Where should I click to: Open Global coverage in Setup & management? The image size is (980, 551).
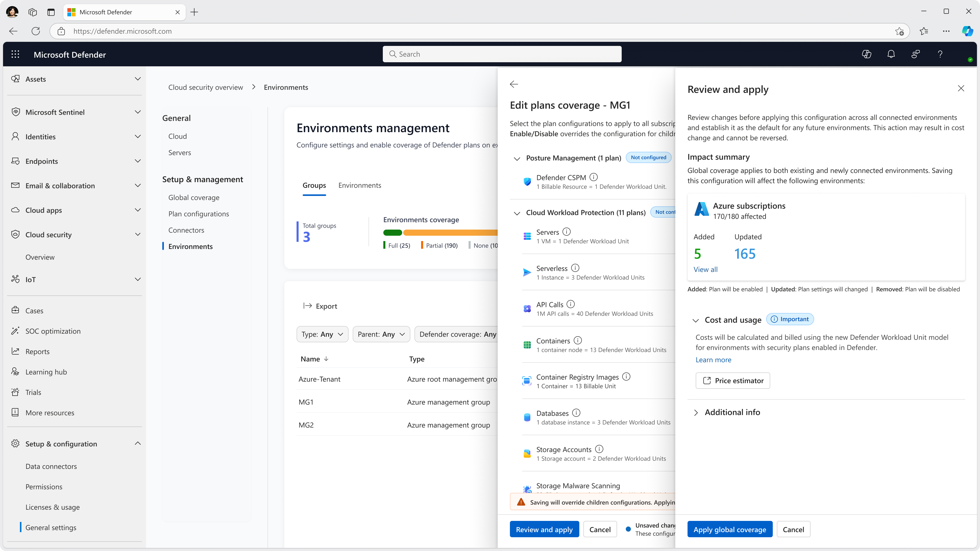click(194, 197)
